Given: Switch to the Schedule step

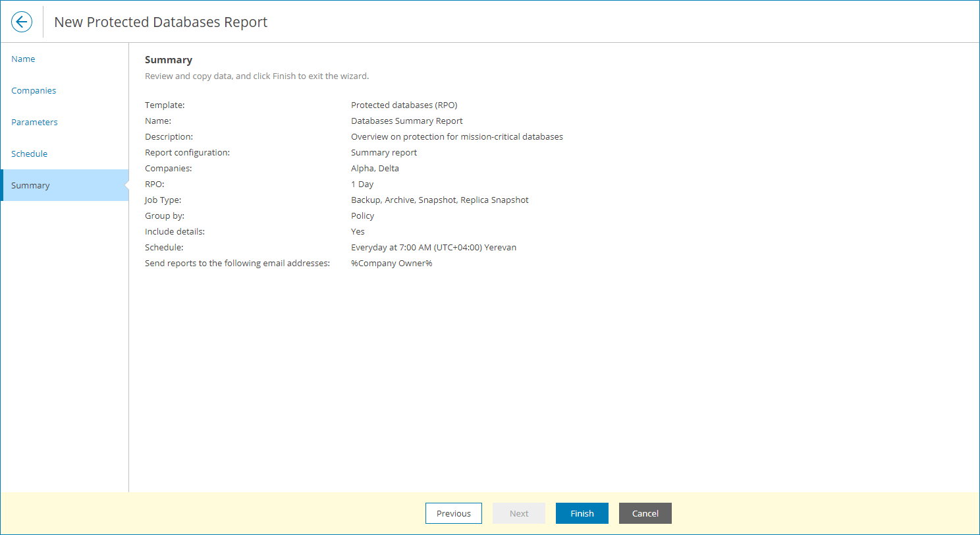Looking at the screenshot, I should (x=29, y=154).
